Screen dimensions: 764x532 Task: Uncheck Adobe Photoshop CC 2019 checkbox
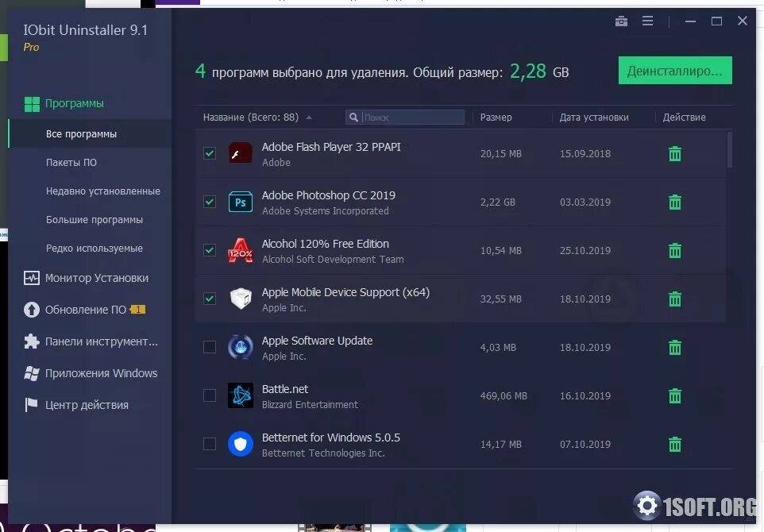point(210,202)
